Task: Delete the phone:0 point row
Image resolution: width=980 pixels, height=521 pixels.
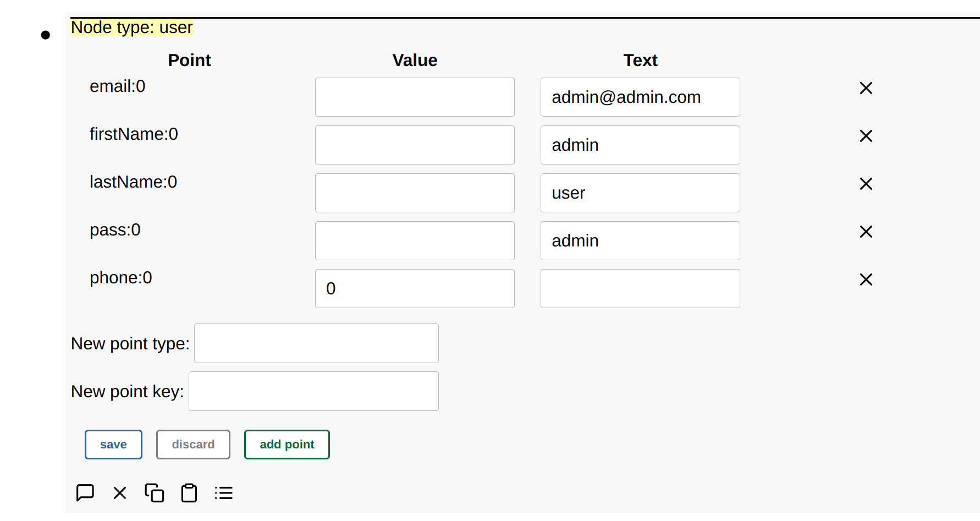Action: (866, 279)
